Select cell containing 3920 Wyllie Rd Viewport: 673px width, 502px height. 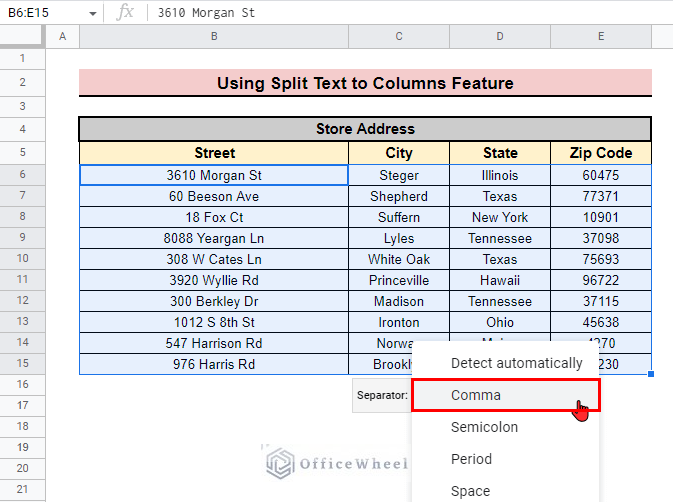pos(214,280)
